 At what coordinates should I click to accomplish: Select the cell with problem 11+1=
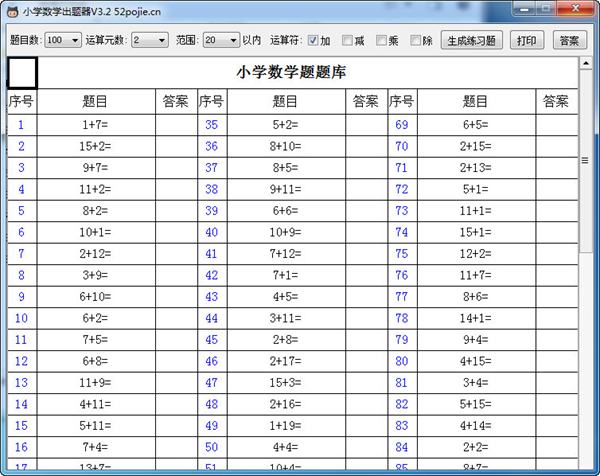(x=476, y=211)
